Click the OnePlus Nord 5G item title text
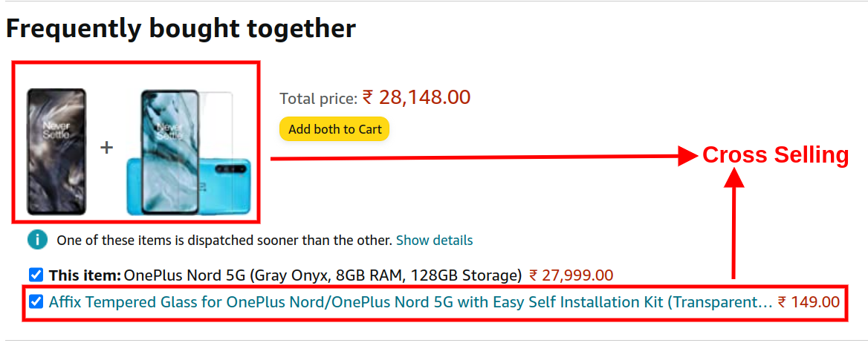This screenshot has height=343, width=868. 323,275
